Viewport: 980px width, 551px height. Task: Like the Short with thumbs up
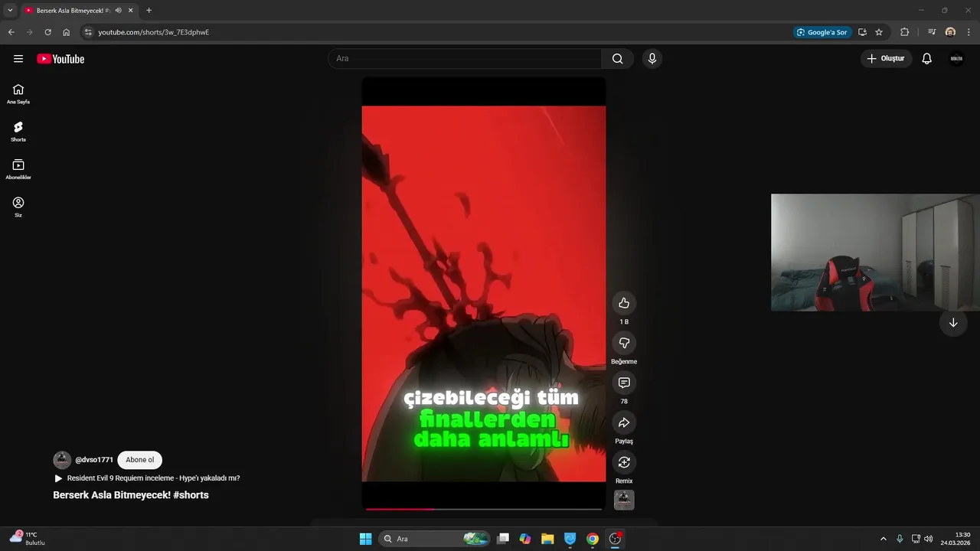click(x=624, y=303)
